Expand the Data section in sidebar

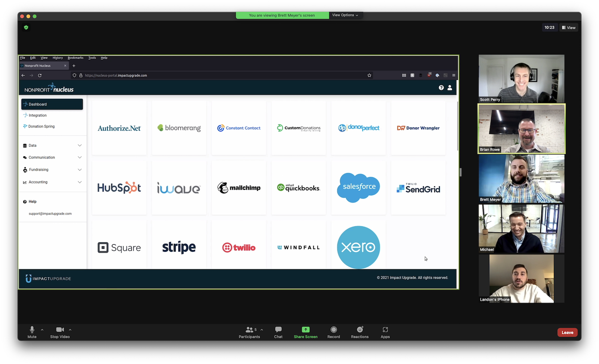tap(52, 146)
